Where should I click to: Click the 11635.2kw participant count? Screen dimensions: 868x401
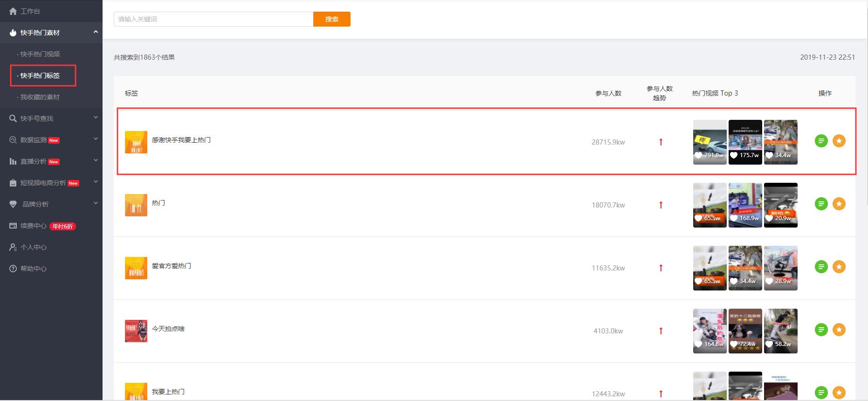608,268
